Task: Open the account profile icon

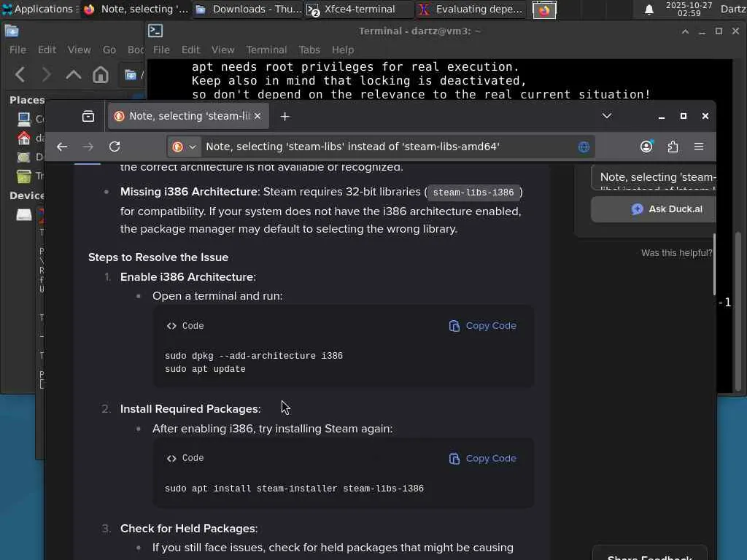Action: click(x=646, y=146)
